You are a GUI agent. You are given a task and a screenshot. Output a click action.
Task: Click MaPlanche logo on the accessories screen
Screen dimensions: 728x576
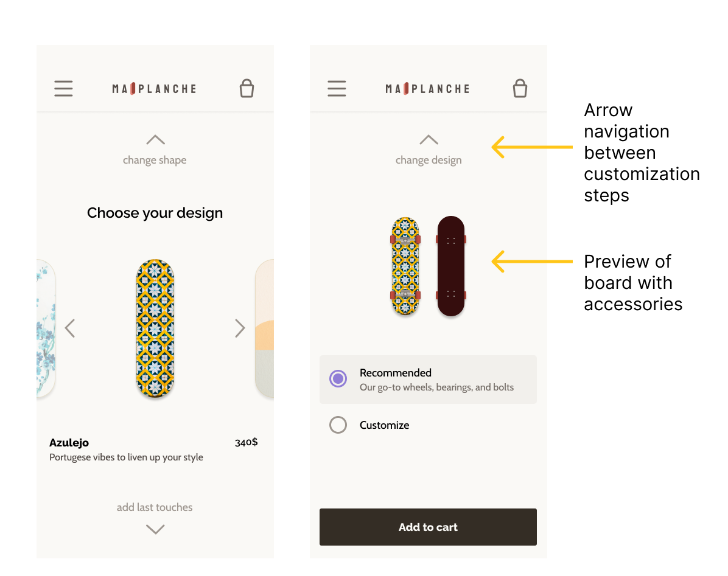coord(428,89)
